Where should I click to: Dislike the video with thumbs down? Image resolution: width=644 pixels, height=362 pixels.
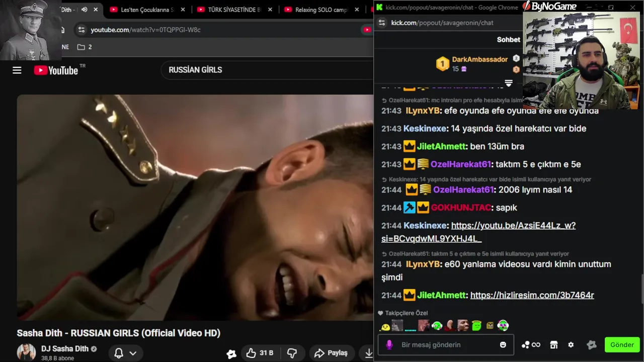point(292,353)
